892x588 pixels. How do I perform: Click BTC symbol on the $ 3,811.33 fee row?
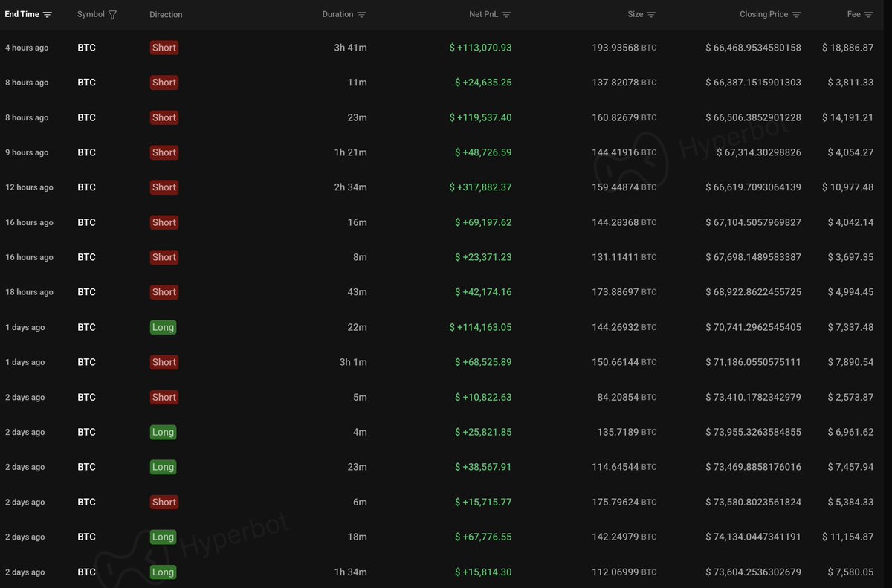[87, 83]
